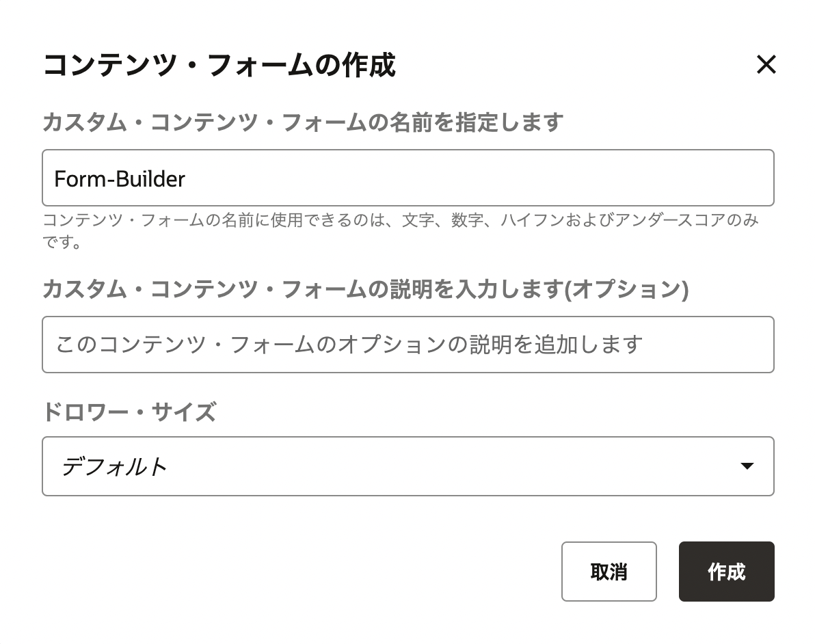Viewport: 815px width, 644px height.
Task: Click the triangle arrow of the drawer size dropdown
Action: click(747, 466)
